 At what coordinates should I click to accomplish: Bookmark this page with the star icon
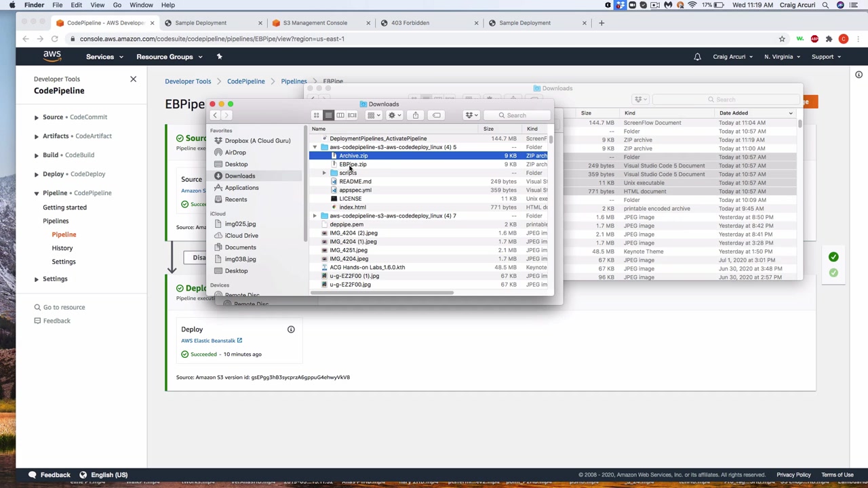click(x=782, y=39)
